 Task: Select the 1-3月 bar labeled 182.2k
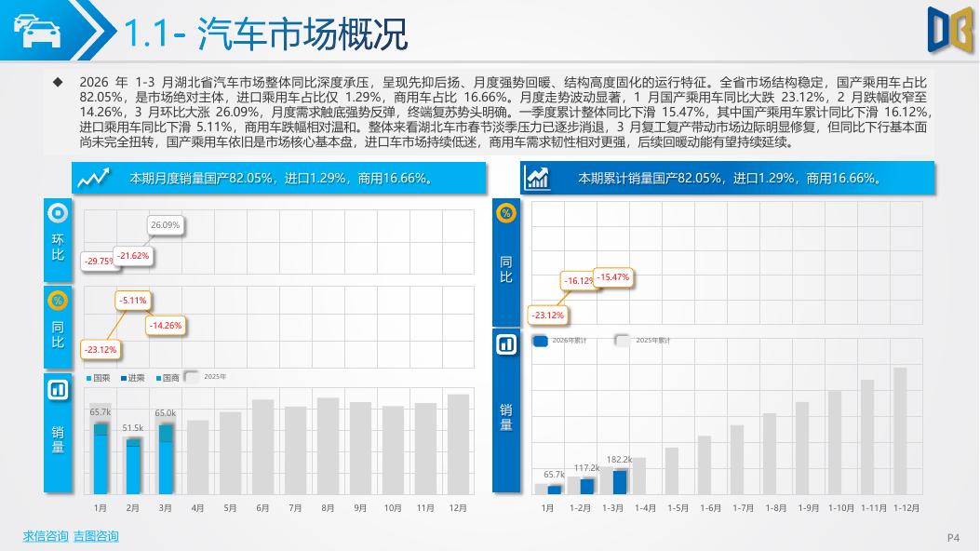(620, 482)
